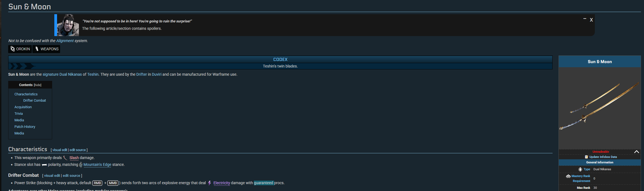Image resolution: width=644 pixels, height=191 pixels.
Task: Click the Type icon in infobox
Action: click(x=580, y=169)
